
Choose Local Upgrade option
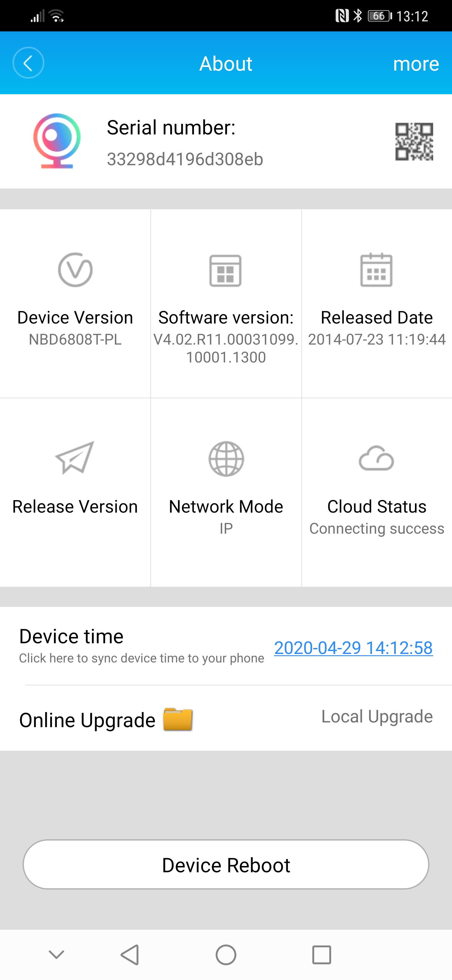pyautogui.click(x=377, y=716)
